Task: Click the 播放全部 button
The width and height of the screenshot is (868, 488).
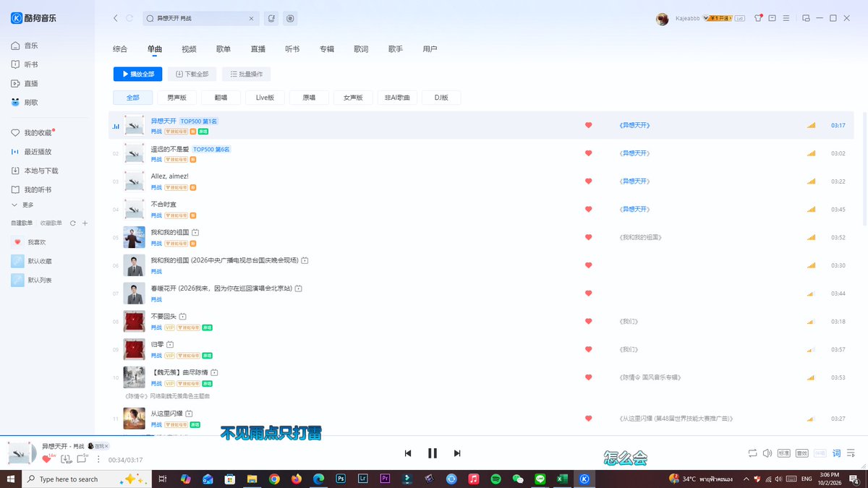Action: (138, 74)
